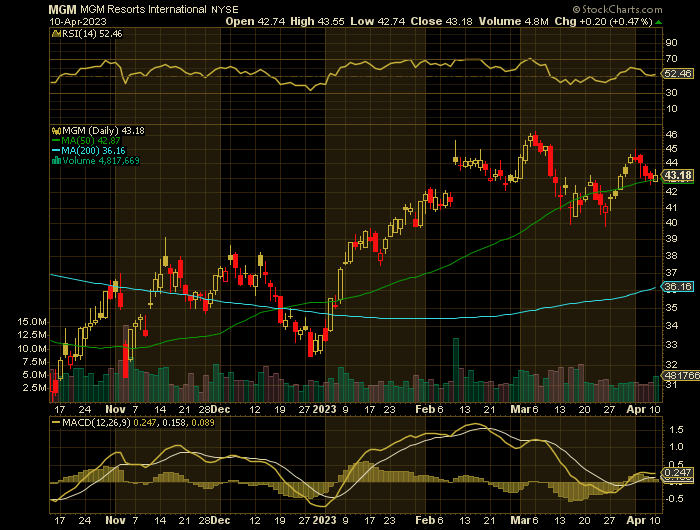This screenshot has height=530, width=700.
Task: Click the Volume 4,817,669 legend entry
Action: pos(103,160)
